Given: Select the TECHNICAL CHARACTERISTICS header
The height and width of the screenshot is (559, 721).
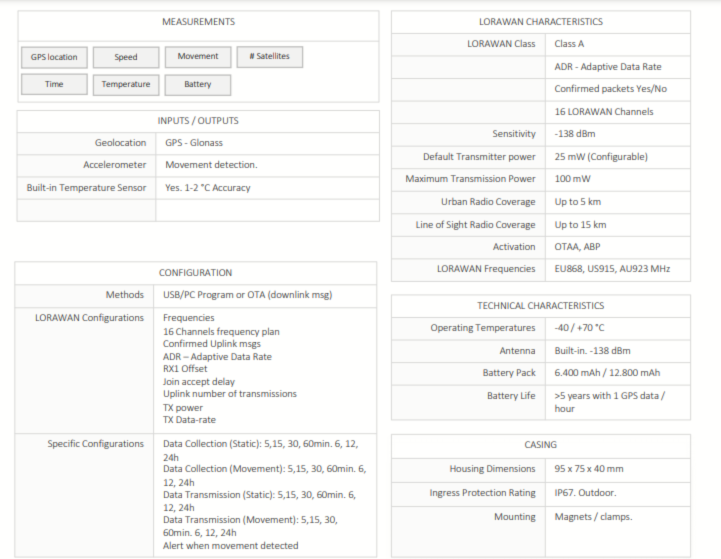Looking at the screenshot, I should click(x=541, y=306).
